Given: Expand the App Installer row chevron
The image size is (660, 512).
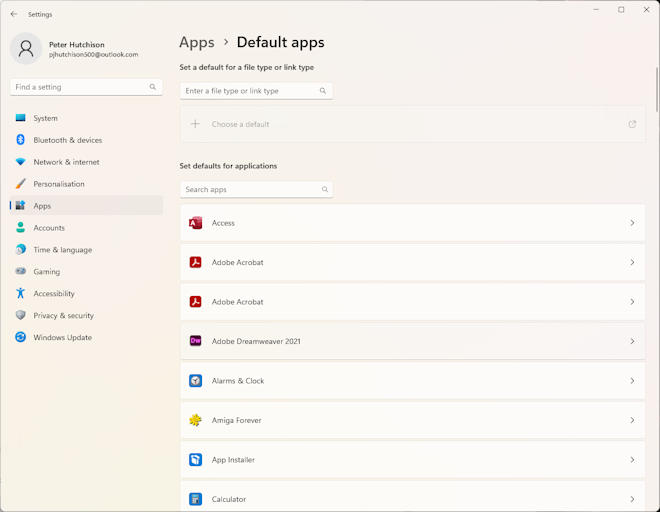Looking at the screenshot, I should click(x=632, y=460).
